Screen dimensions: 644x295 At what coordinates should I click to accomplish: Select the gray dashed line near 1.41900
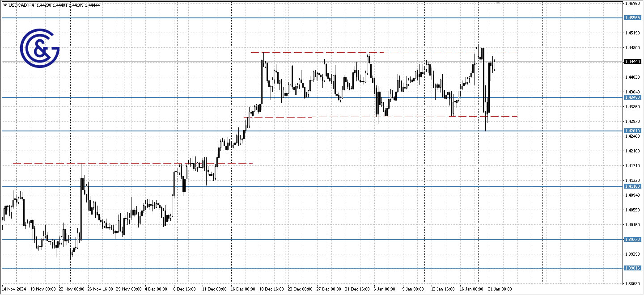tap(134, 163)
